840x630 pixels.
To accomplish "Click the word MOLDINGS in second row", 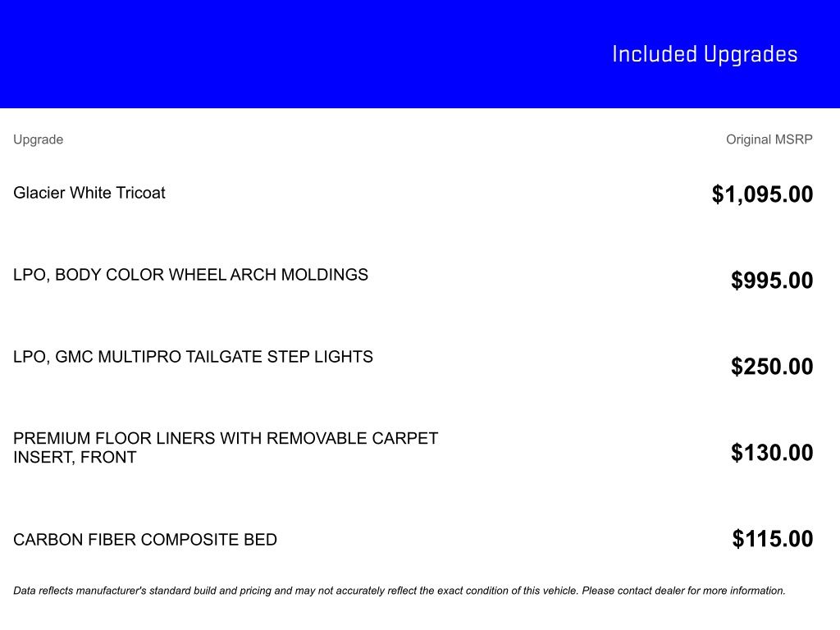I will (x=325, y=275).
